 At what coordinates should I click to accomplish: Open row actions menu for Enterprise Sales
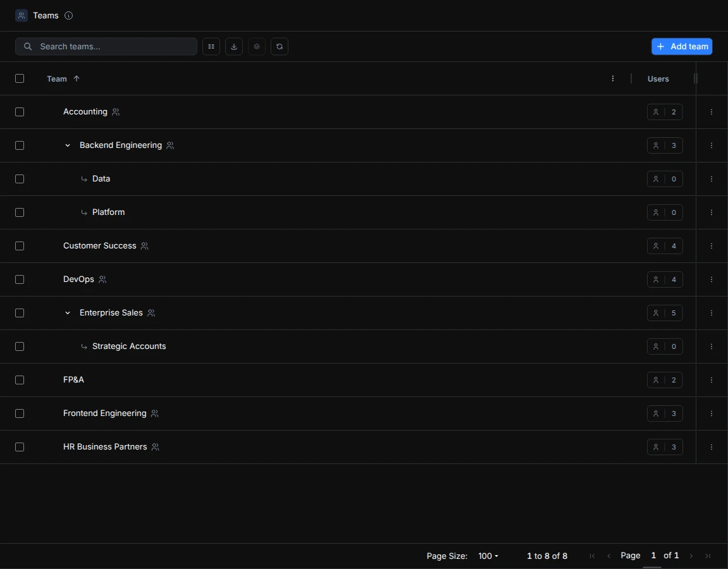(712, 313)
